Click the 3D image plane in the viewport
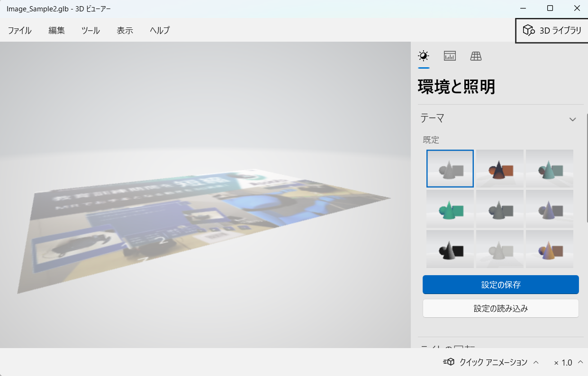 pos(204,227)
